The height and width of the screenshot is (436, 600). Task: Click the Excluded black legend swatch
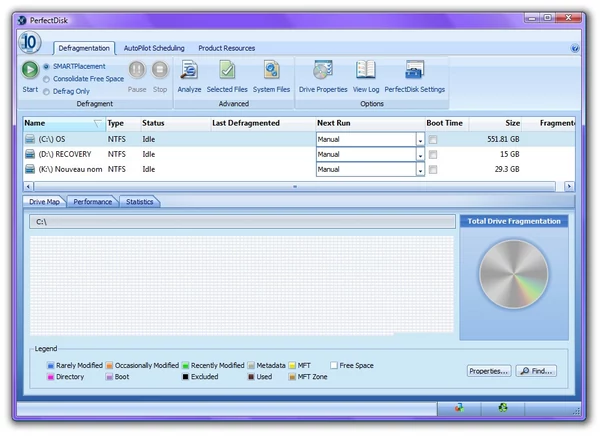pos(186,377)
